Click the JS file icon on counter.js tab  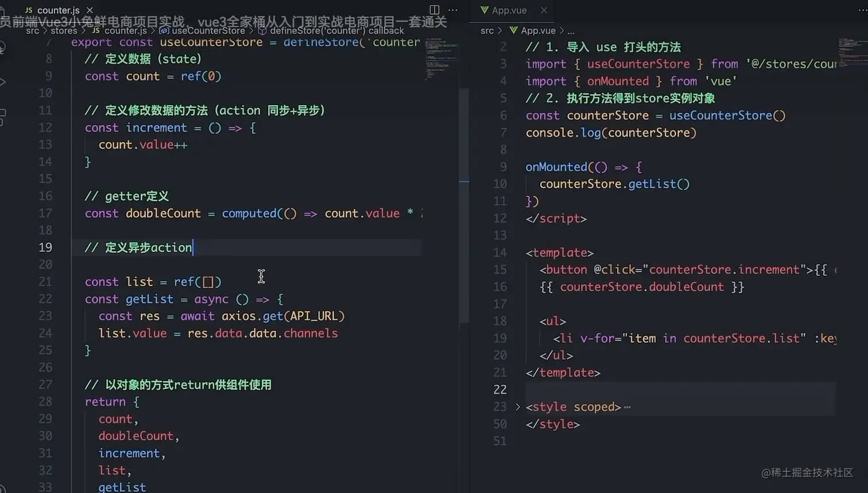29,10
